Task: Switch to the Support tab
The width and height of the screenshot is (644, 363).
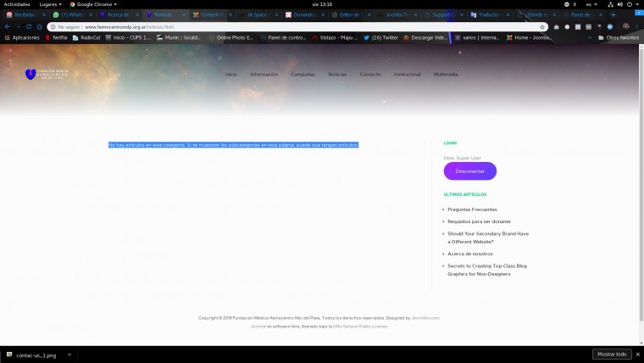Action: tap(442, 14)
